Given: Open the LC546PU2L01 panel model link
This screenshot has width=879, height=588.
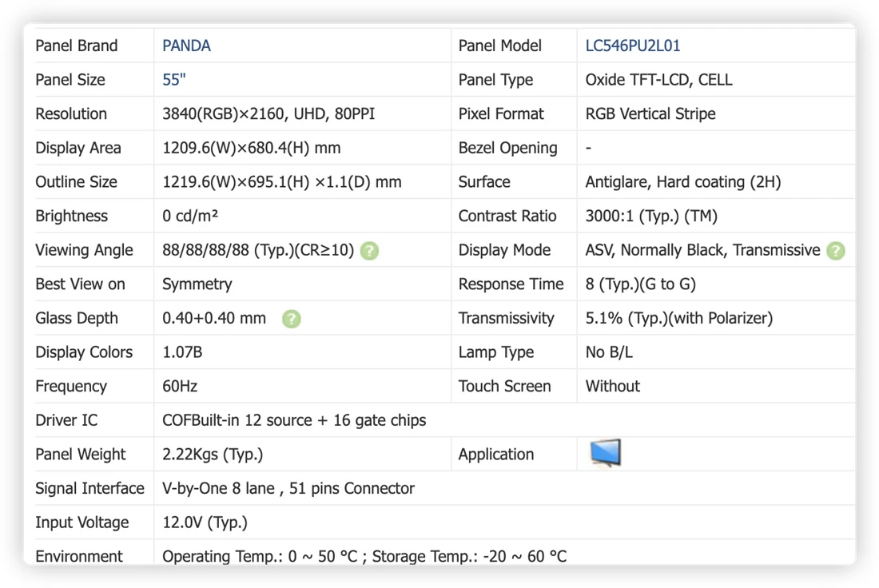Looking at the screenshot, I should 632,46.
